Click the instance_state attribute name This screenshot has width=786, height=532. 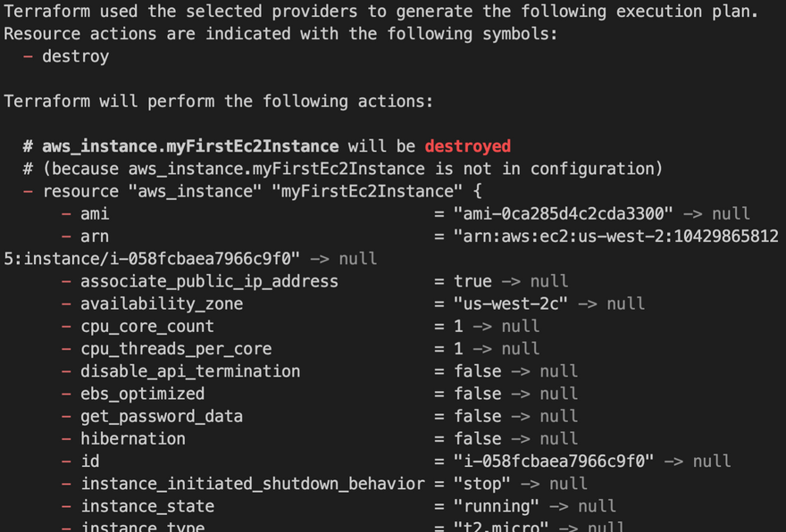(148, 506)
